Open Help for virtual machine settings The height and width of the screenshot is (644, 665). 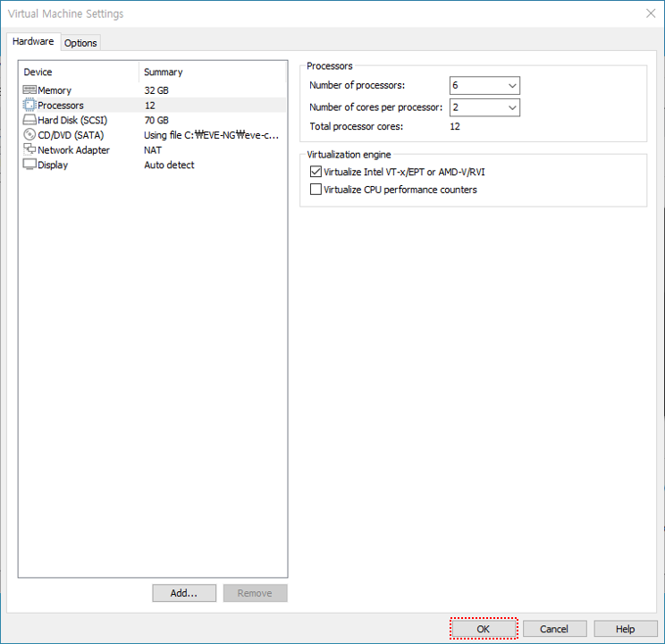[x=626, y=629]
